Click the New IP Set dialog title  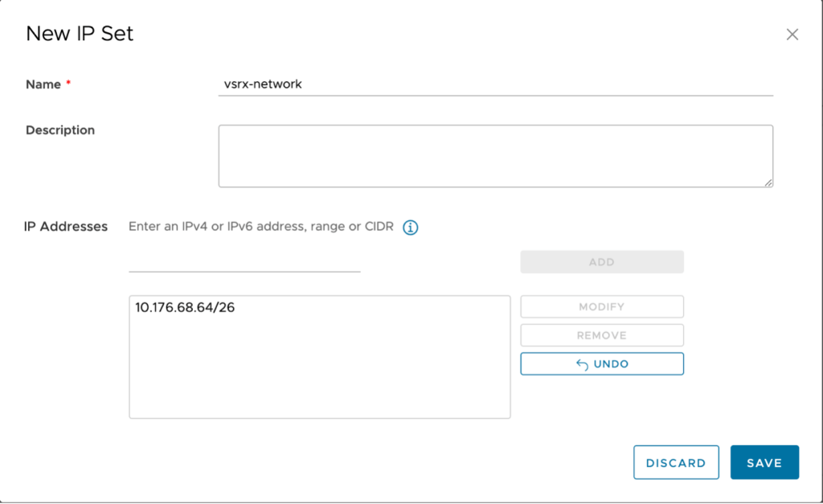point(80,34)
